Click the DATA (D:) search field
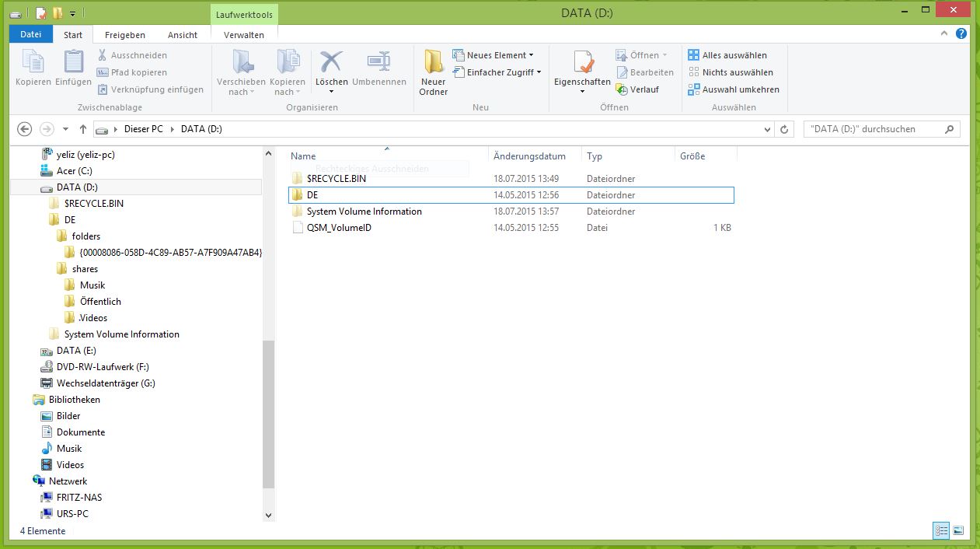The image size is (980, 549). (x=873, y=129)
